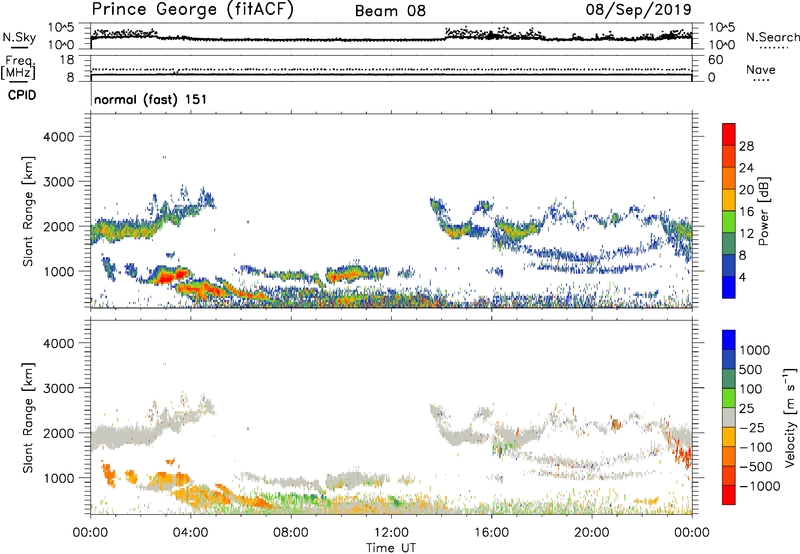Click the "Slant Range [km]" label of power panel
Viewport: 800px width, 554px height.
click(x=28, y=211)
